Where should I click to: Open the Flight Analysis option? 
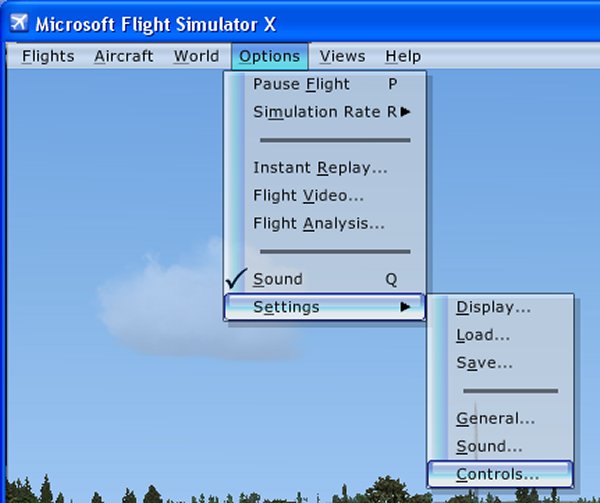tap(318, 224)
